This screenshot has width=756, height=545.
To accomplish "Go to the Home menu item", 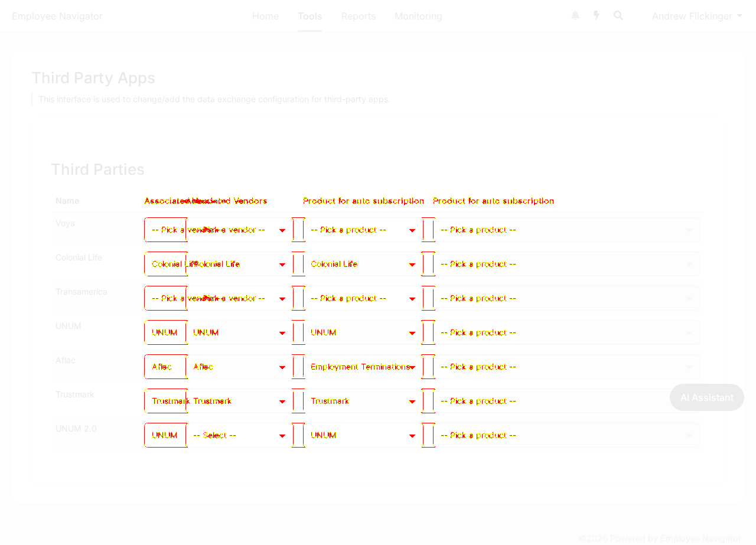I will (x=265, y=16).
